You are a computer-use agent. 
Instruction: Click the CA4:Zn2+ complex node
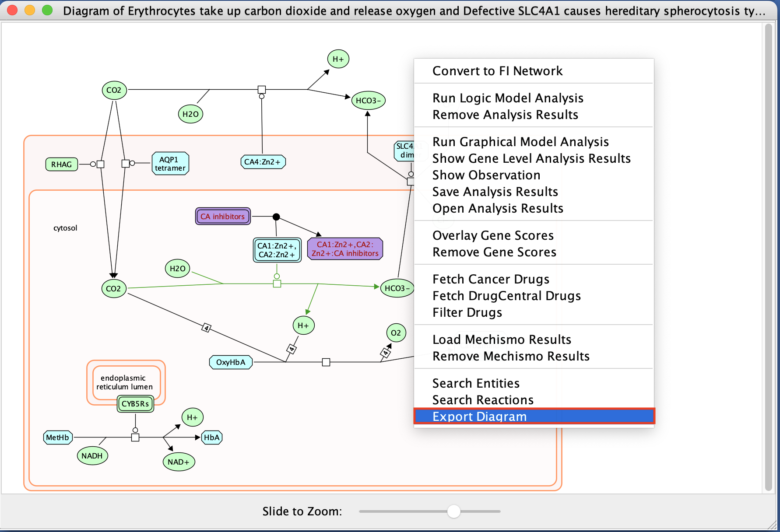pos(263,162)
